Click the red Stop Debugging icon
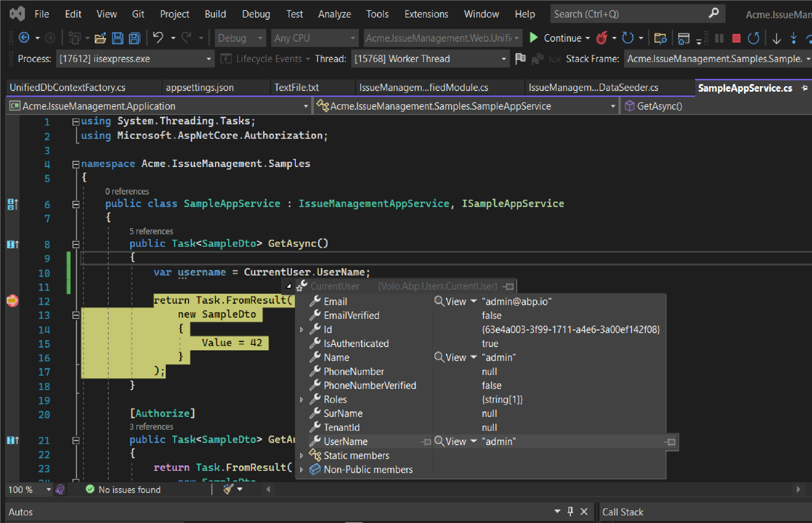 tap(736, 38)
